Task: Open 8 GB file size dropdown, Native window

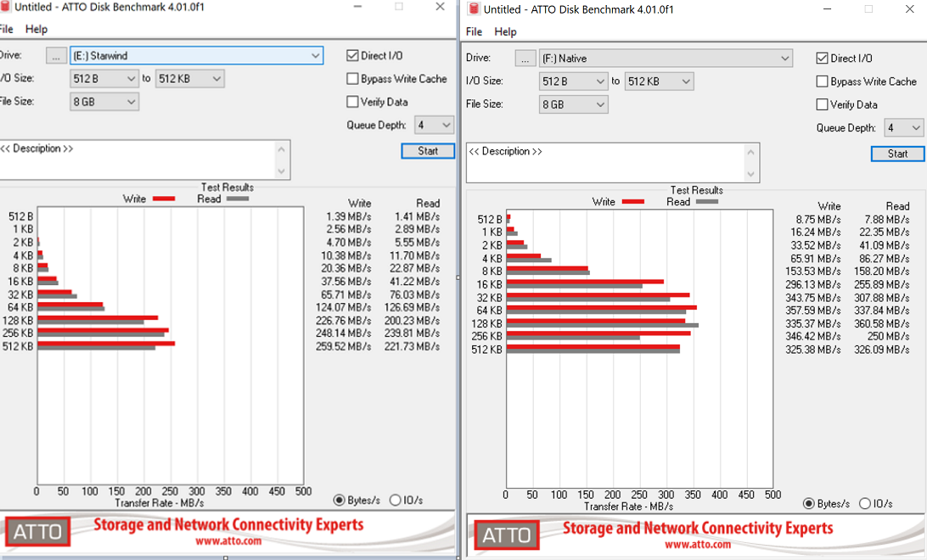Action: pos(574,104)
